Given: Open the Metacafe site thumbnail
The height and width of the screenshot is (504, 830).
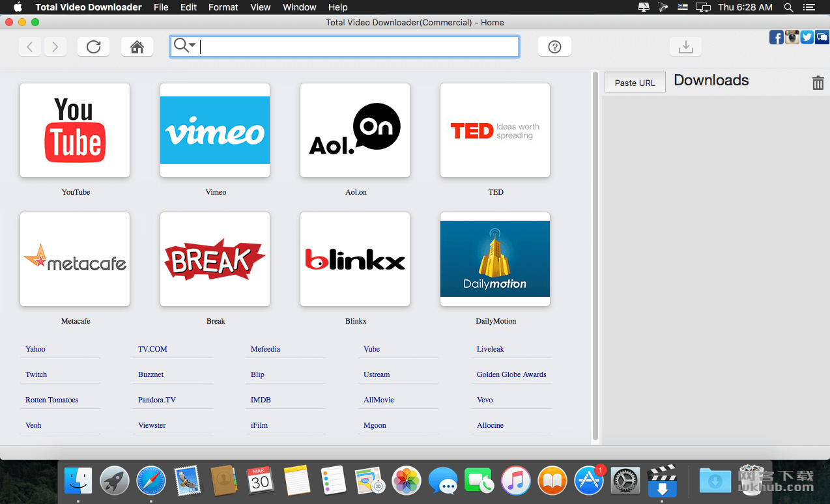Looking at the screenshot, I should click(x=75, y=259).
